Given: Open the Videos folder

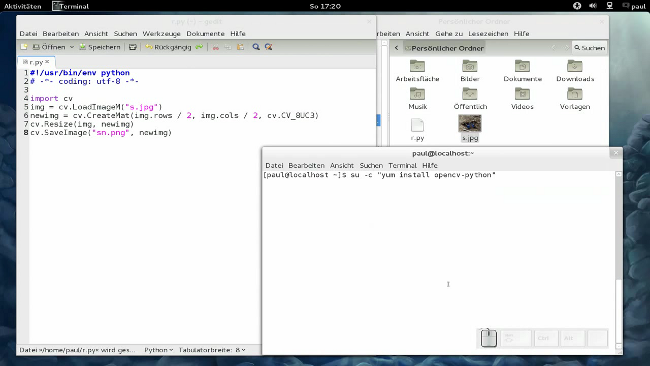Looking at the screenshot, I should tap(522, 99).
